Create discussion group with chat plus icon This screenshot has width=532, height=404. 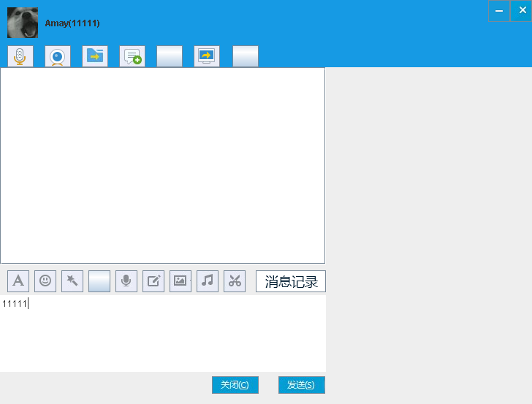pyautogui.click(x=132, y=56)
